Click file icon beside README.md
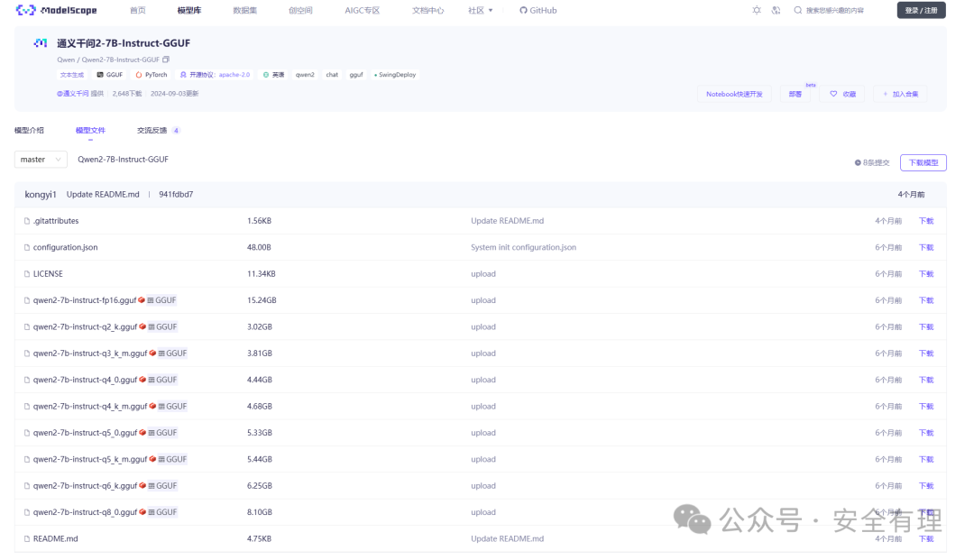The image size is (974, 560). (x=27, y=539)
